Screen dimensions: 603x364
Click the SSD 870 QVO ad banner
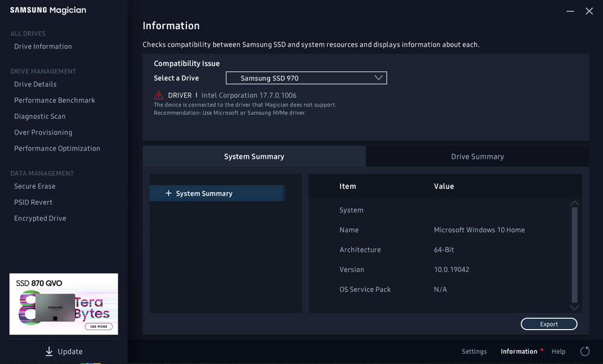[64, 304]
